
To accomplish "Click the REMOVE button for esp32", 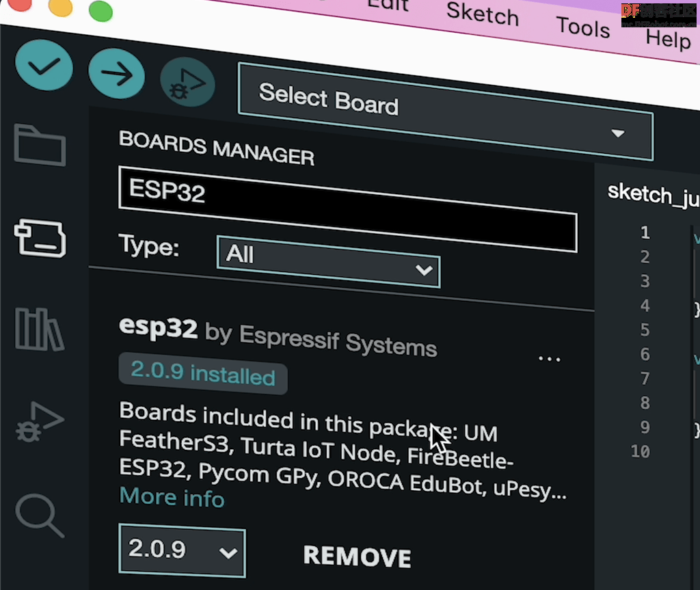I will (x=357, y=557).
